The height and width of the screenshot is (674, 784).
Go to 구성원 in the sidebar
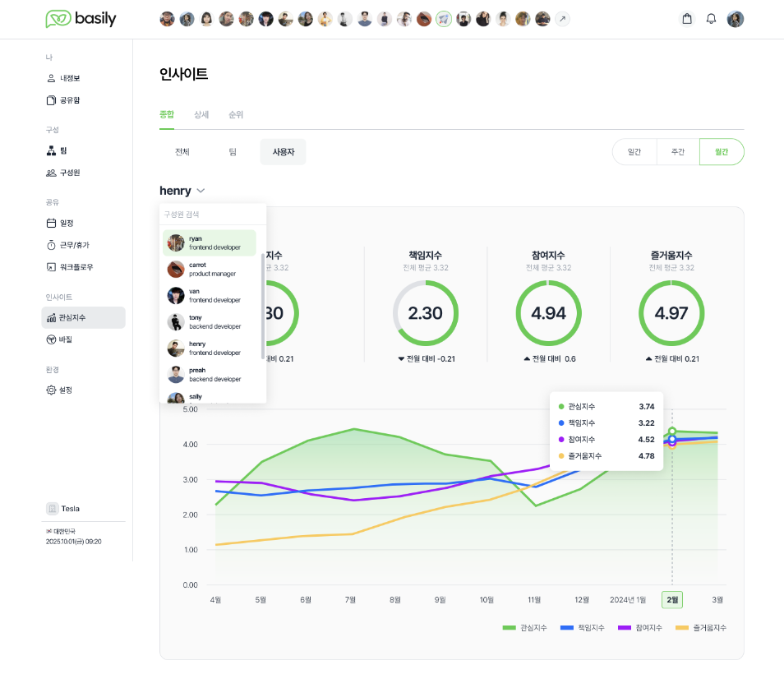[63, 173]
